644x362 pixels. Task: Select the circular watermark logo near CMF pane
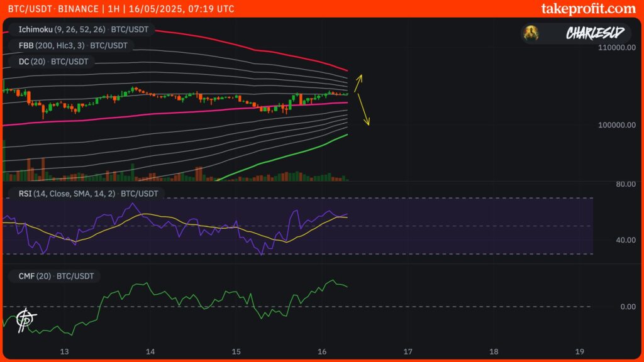coord(23,321)
